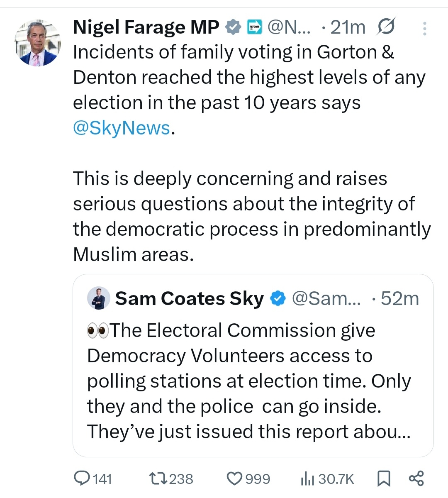View post analytics showing 30.7K views
Screen dimensions: 448x498
point(327,478)
